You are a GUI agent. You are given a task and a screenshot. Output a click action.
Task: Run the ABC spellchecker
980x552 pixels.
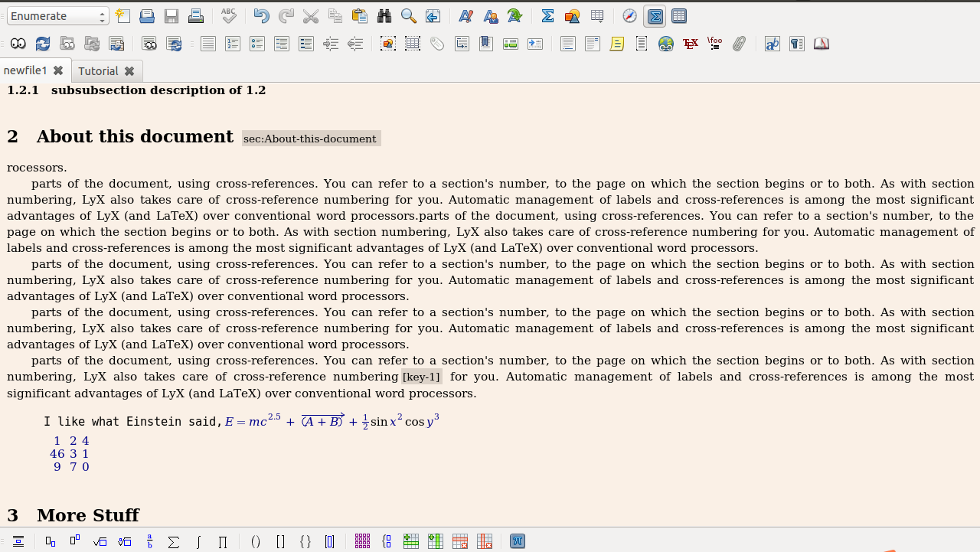228,16
